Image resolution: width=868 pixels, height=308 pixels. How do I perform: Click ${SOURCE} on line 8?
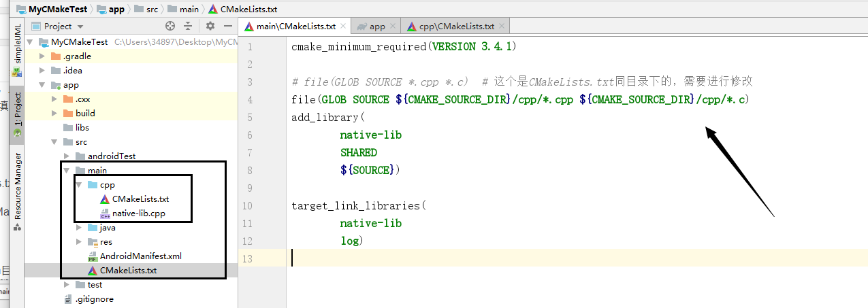[x=368, y=171]
